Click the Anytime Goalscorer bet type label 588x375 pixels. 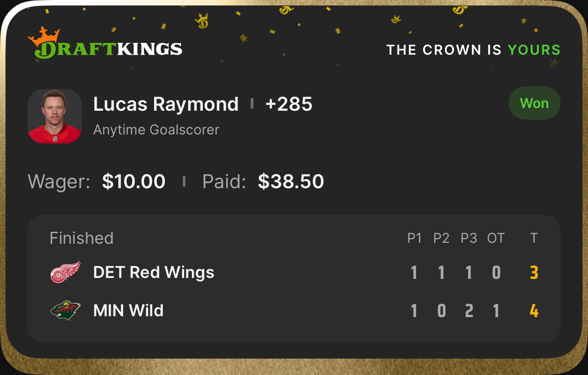pyautogui.click(x=156, y=130)
